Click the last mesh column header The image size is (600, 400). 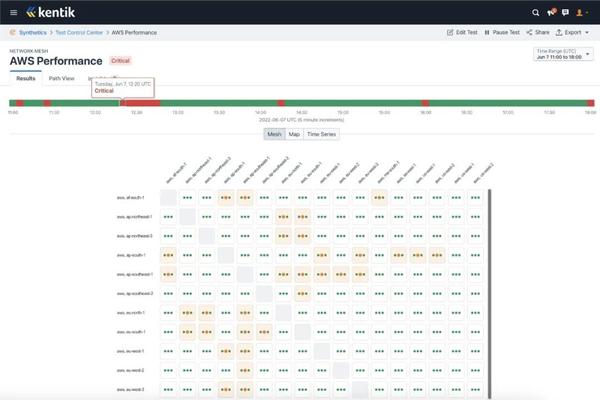click(483, 173)
